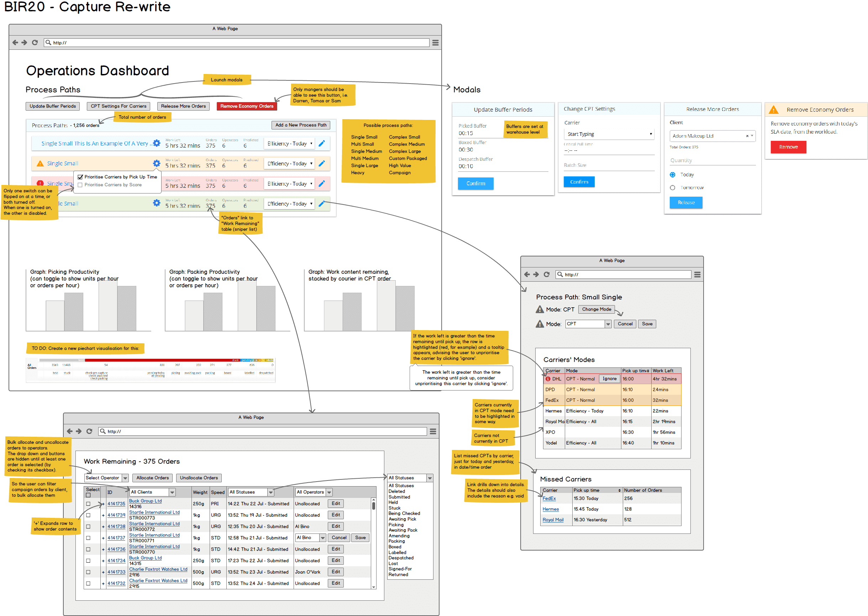
Task: Click the Work Remaining table scrollbar thumb
Action: pos(373,506)
